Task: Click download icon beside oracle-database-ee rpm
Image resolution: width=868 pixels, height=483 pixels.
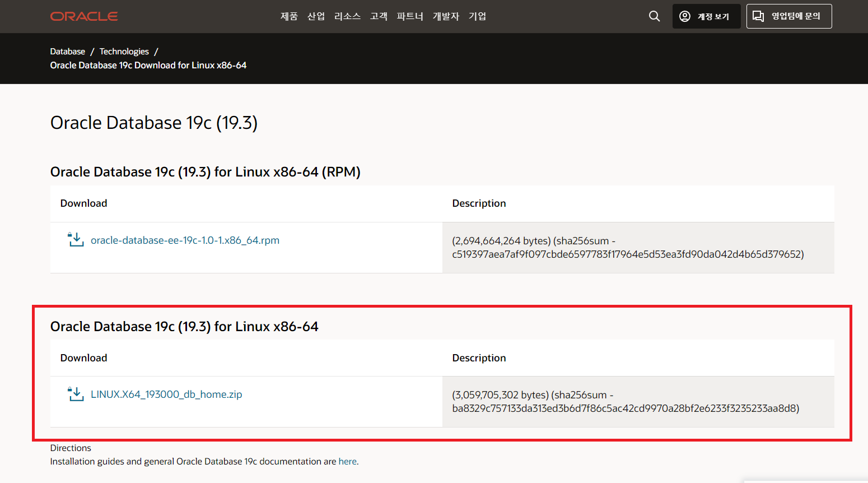Action: (76, 240)
